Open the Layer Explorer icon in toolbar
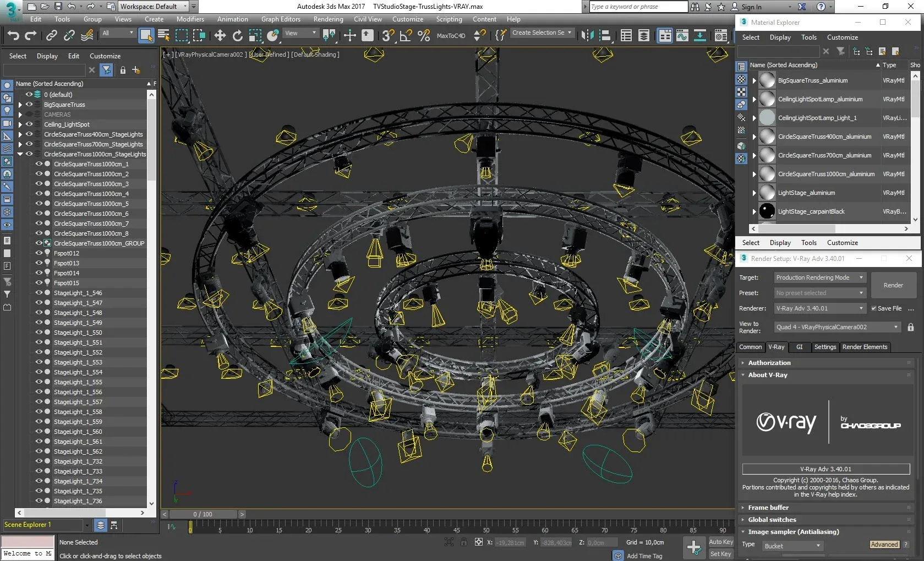 [x=643, y=36]
